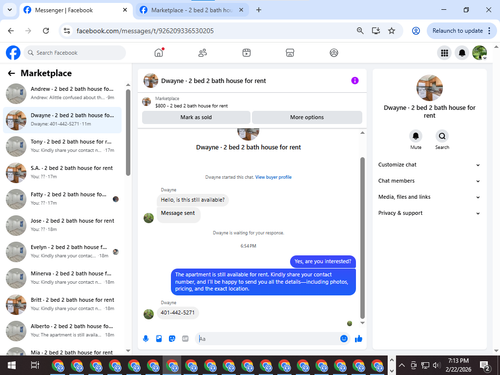Mute this conversation with bell icon
Screen dimensions: 500x375
tap(416, 136)
